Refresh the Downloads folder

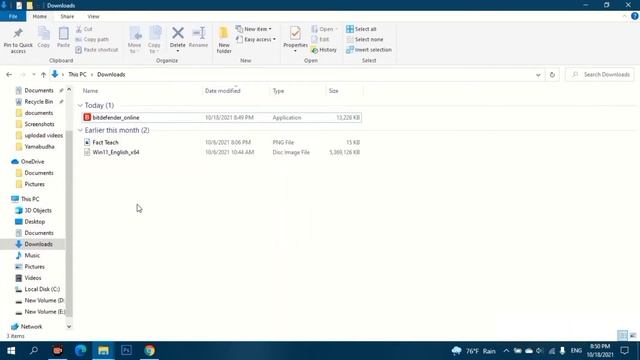point(552,75)
